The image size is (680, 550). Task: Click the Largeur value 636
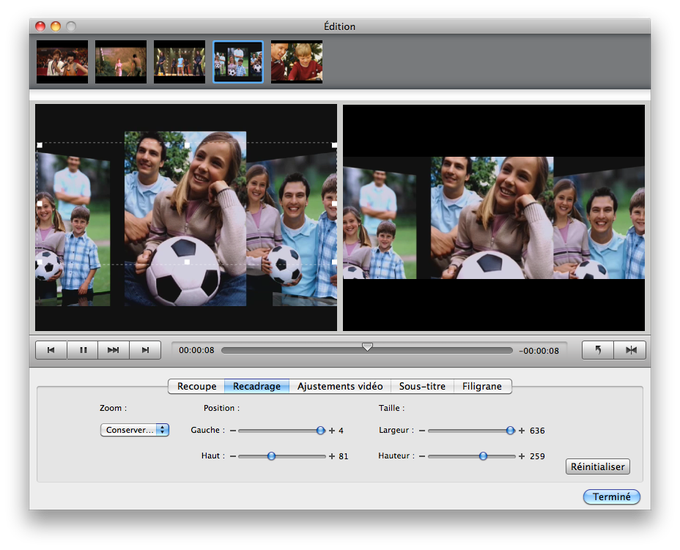(537, 431)
